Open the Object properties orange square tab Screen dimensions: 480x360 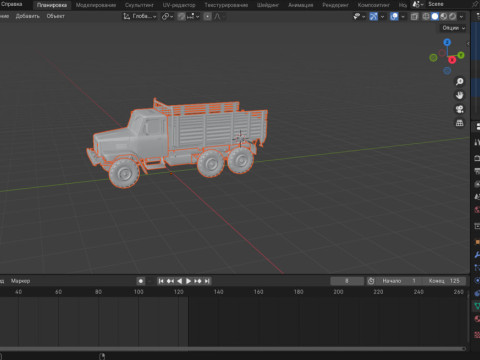tap(477, 242)
